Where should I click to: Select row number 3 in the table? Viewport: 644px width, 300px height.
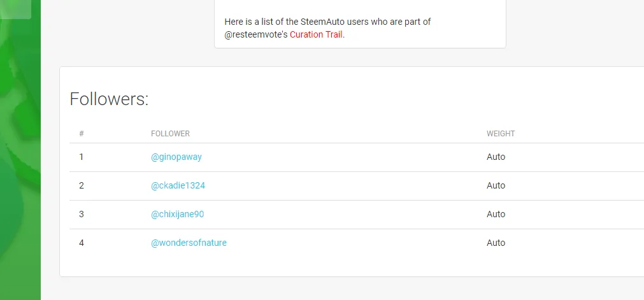82,214
